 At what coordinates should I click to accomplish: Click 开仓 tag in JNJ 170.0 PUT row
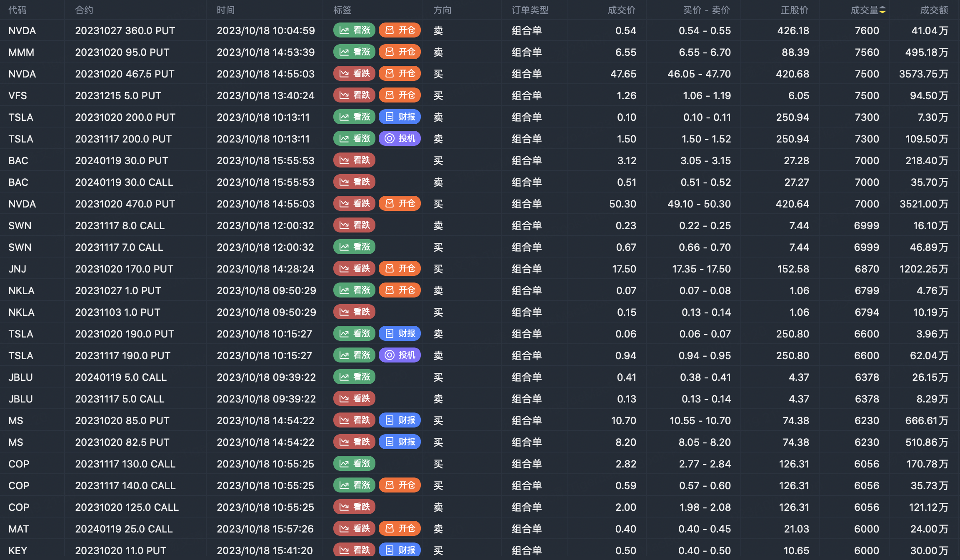[x=400, y=269]
